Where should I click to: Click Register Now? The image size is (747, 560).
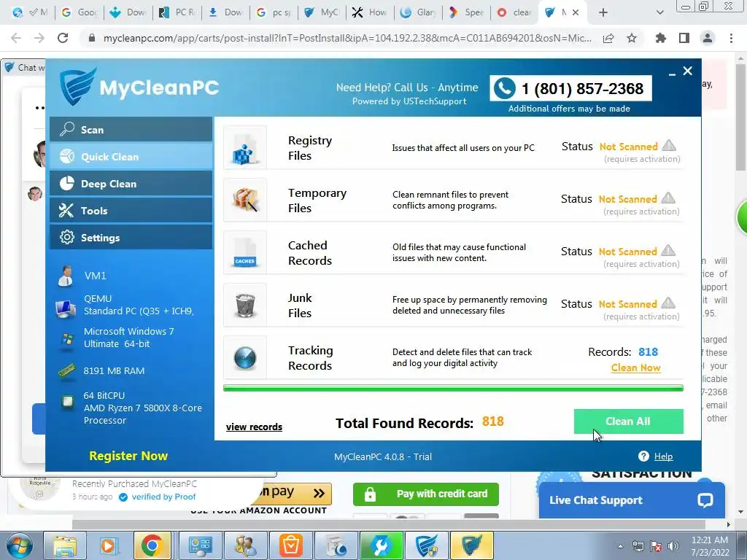click(x=128, y=456)
